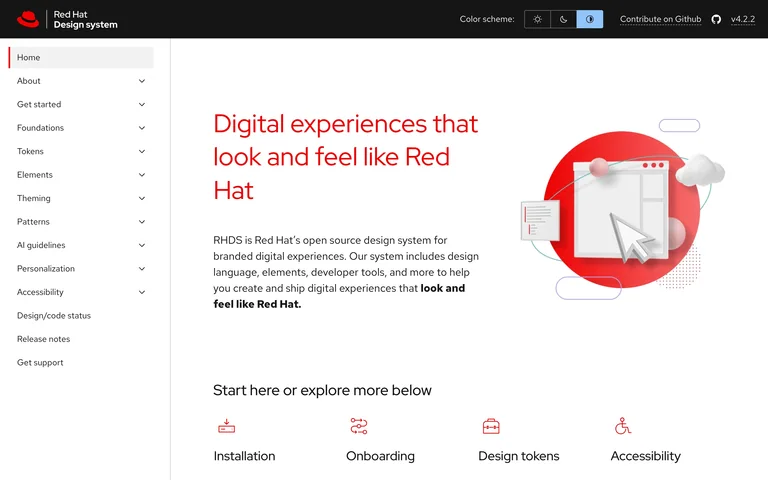Click the 'Digital experiences that' hero headline
768x480 pixels.
tap(345, 124)
